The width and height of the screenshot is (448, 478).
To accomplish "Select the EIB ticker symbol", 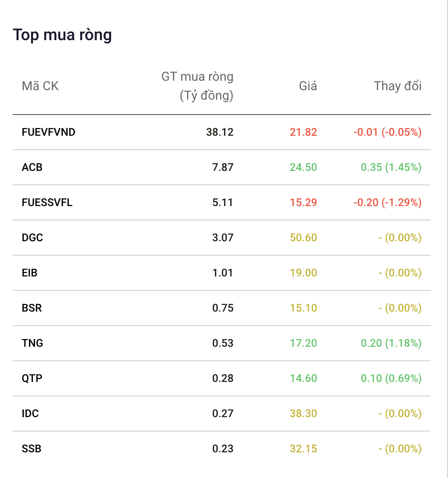I will click(30, 273).
